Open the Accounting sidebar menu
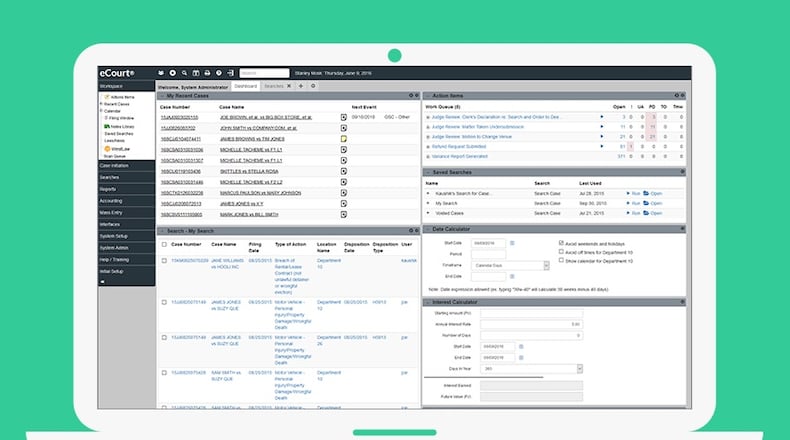790x440 pixels. (126, 201)
